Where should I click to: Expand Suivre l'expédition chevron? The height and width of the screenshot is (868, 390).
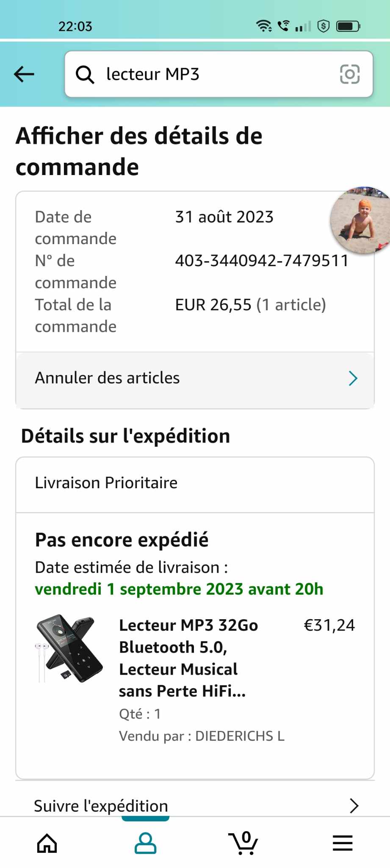click(354, 806)
